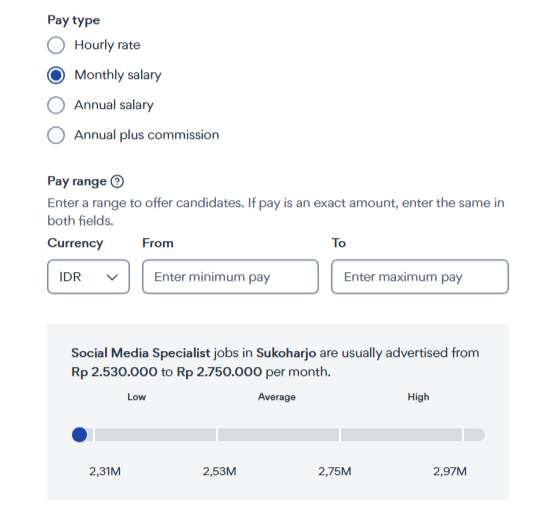
Task: Select the Monthly salary radio button
Action: (56, 75)
